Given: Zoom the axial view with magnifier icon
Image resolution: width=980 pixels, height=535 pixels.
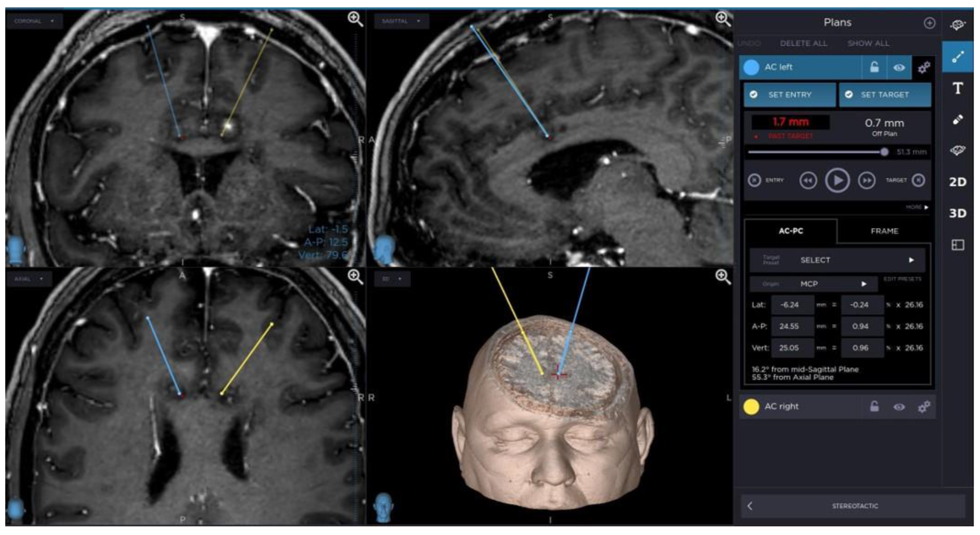Looking at the screenshot, I should click(355, 277).
